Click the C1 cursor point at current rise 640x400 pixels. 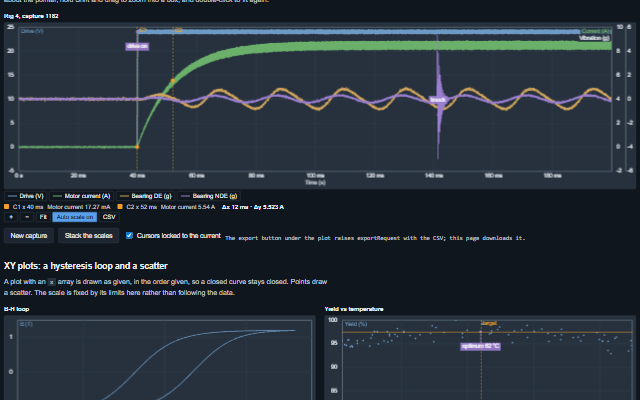[x=137, y=147]
